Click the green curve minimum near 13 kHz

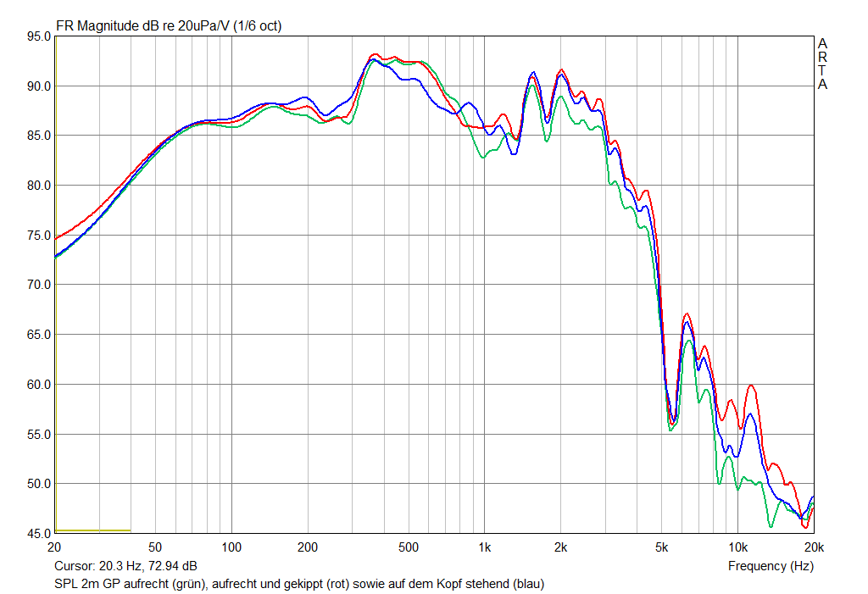(x=771, y=527)
